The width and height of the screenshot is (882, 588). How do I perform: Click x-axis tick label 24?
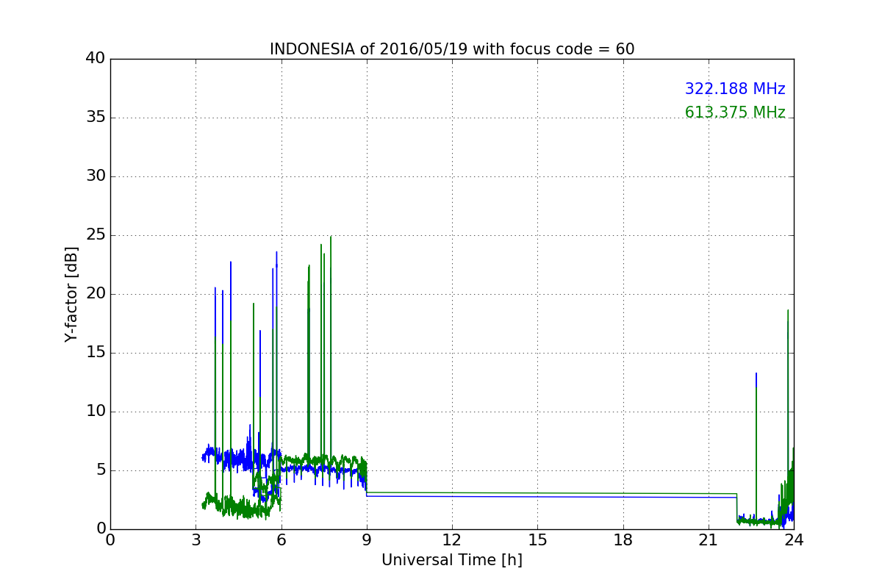[x=794, y=539]
